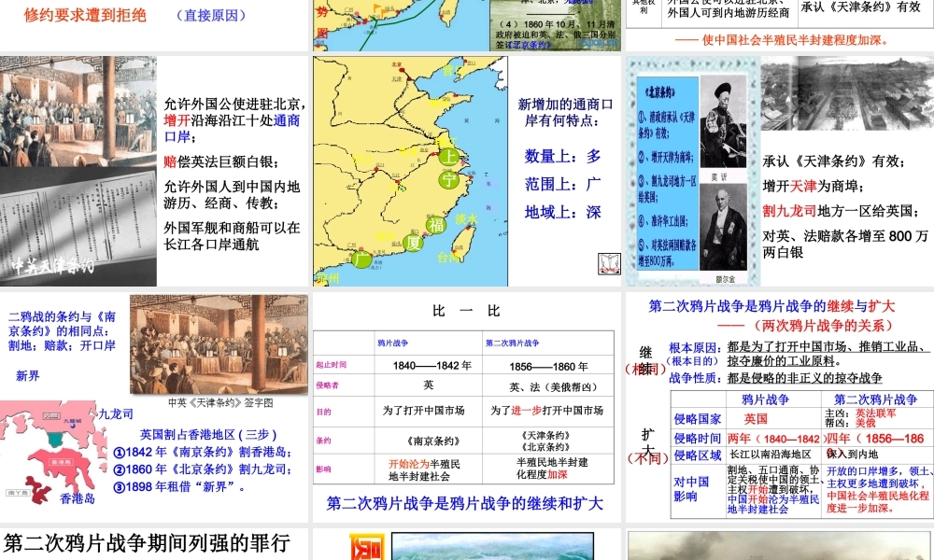Viewport: 934px width, 560px height.
Task: Select the 比一比 comparison slide title
Action: coord(466,311)
